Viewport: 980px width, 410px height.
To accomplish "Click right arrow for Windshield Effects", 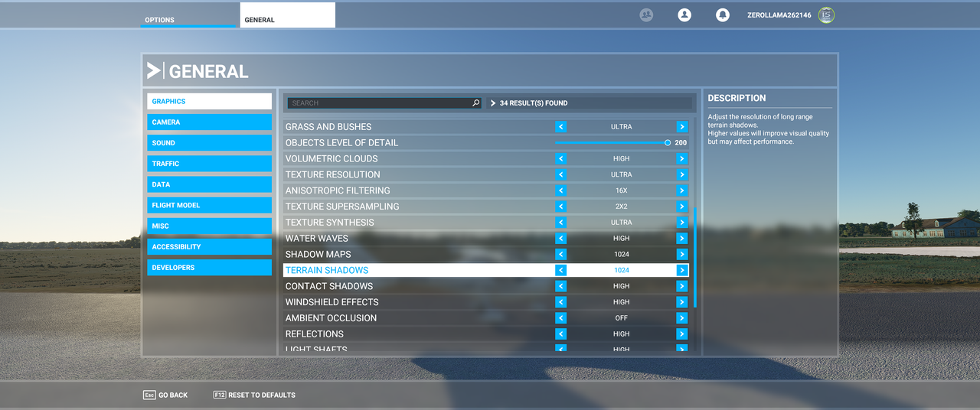I will click(681, 302).
